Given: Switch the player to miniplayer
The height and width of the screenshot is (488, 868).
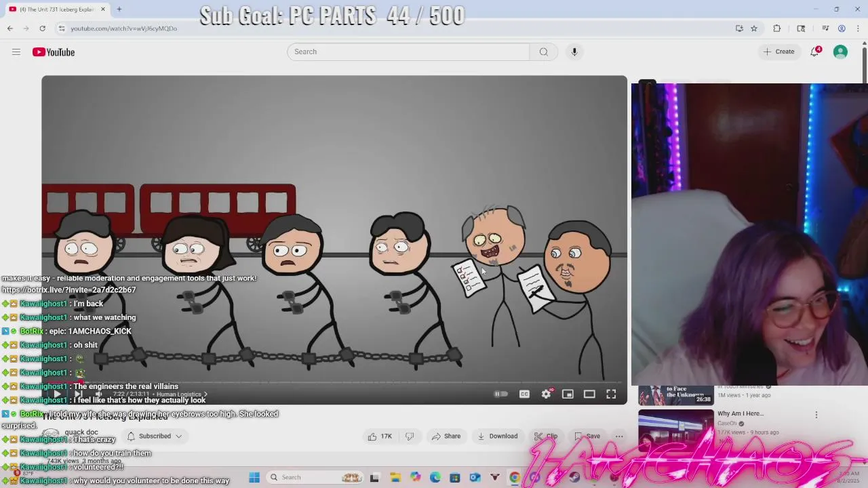Looking at the screenshot, I should [x=568, y=394].
